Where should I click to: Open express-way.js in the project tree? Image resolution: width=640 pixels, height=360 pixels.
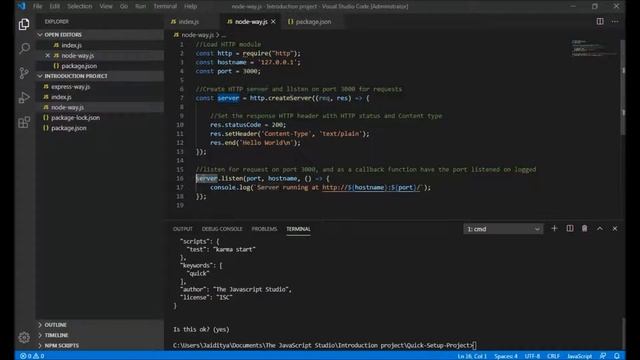click(x=100, y=87)
